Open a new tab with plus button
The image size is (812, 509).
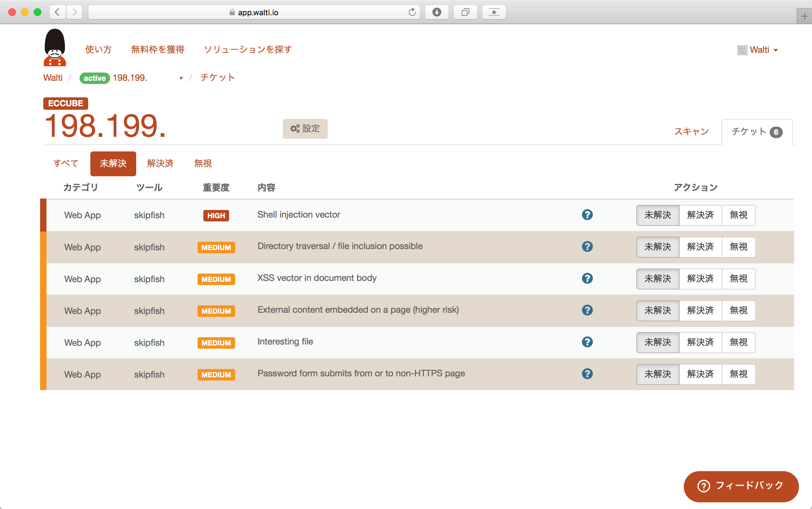[805, 16]
